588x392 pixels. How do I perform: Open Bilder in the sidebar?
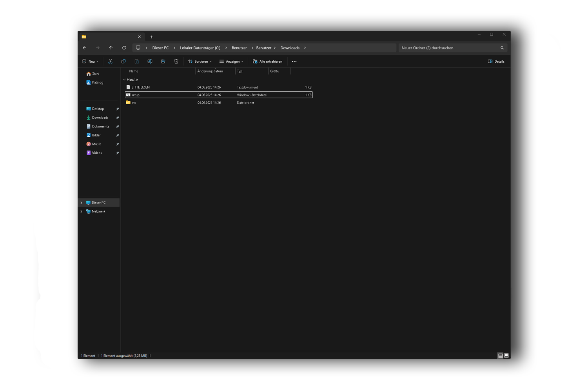click(x=93, y=135)
